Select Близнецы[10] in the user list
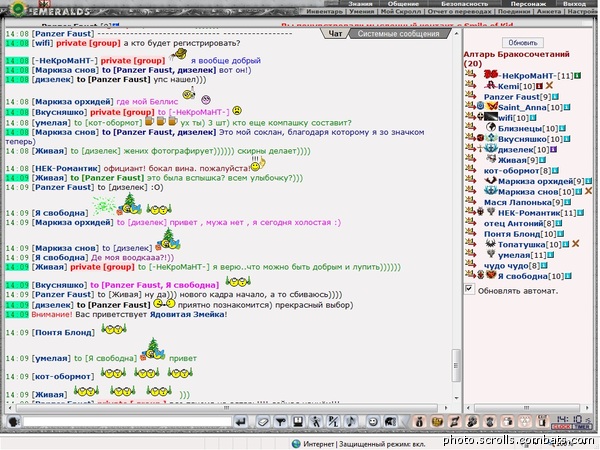 [x=528, y=129]
